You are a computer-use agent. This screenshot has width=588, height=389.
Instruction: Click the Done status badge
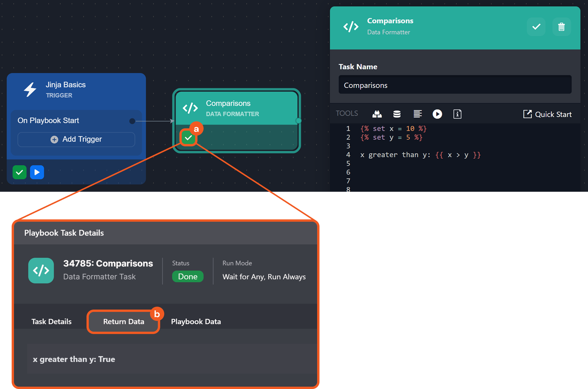tap(188, 276)
